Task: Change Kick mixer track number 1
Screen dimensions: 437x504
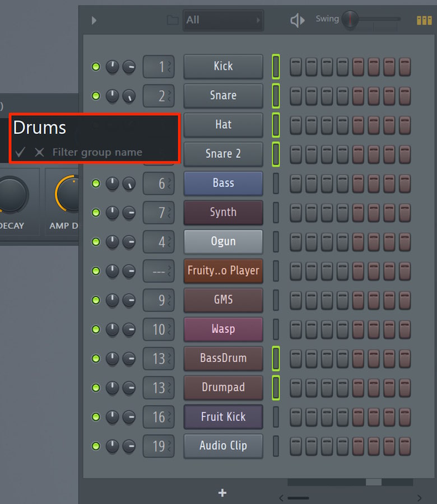Action: 159,67
